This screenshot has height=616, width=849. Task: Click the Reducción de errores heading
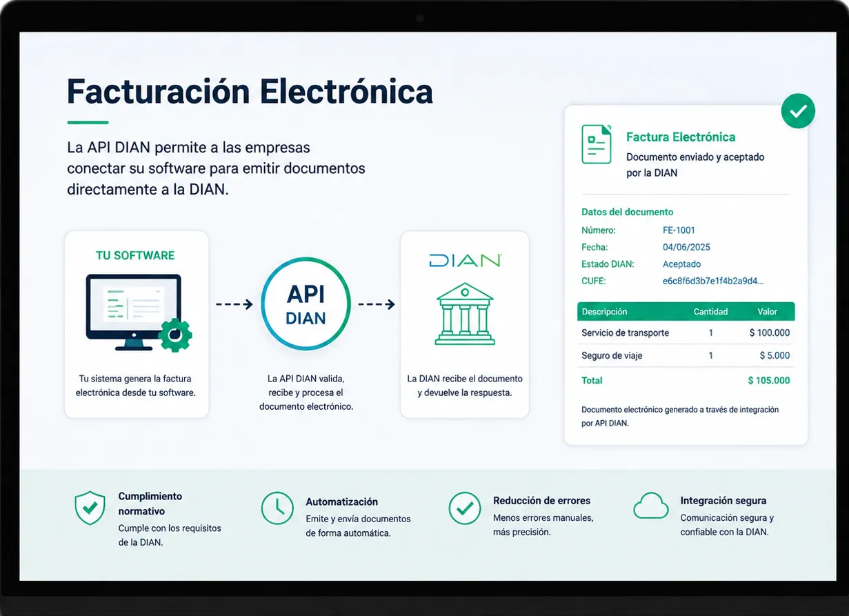[542, 501]
